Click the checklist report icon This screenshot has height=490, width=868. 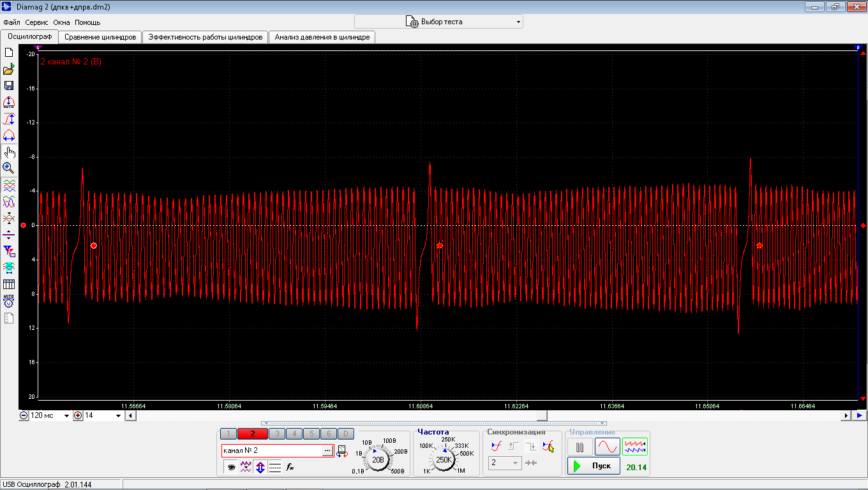pyautogui.click(x=9, y=317)
